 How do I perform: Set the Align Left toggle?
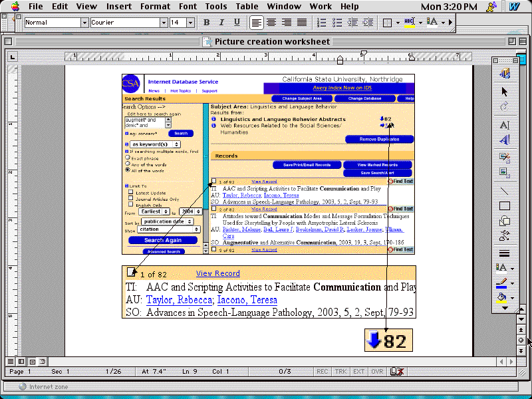pyautogui.click(x=256, y=23)
